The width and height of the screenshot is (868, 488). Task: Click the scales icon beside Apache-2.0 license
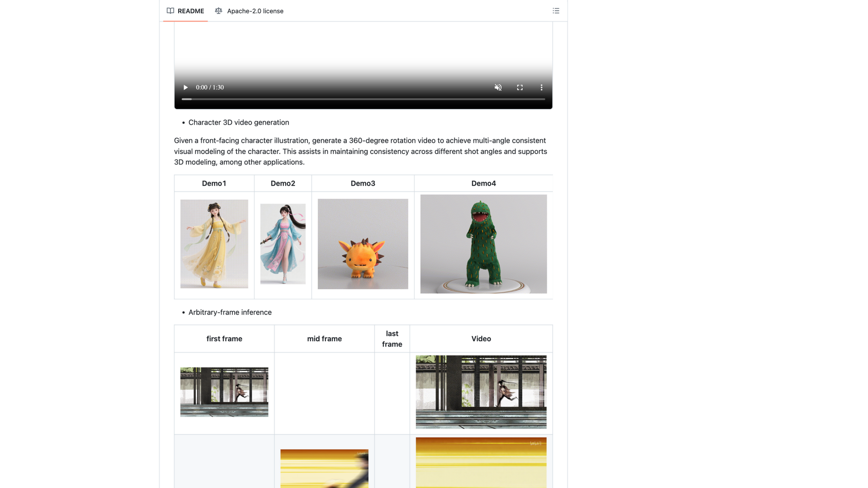coord(219,11)
